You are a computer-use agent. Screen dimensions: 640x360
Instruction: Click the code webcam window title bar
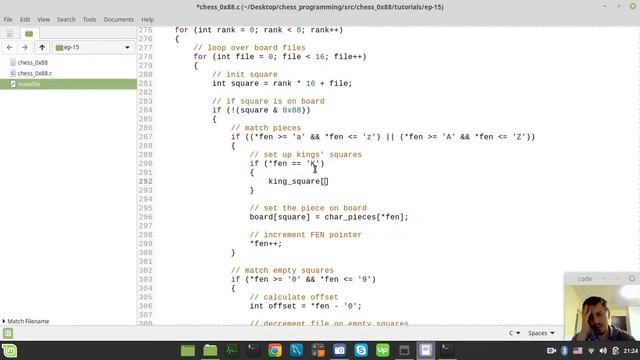click(x=602, y=278)
